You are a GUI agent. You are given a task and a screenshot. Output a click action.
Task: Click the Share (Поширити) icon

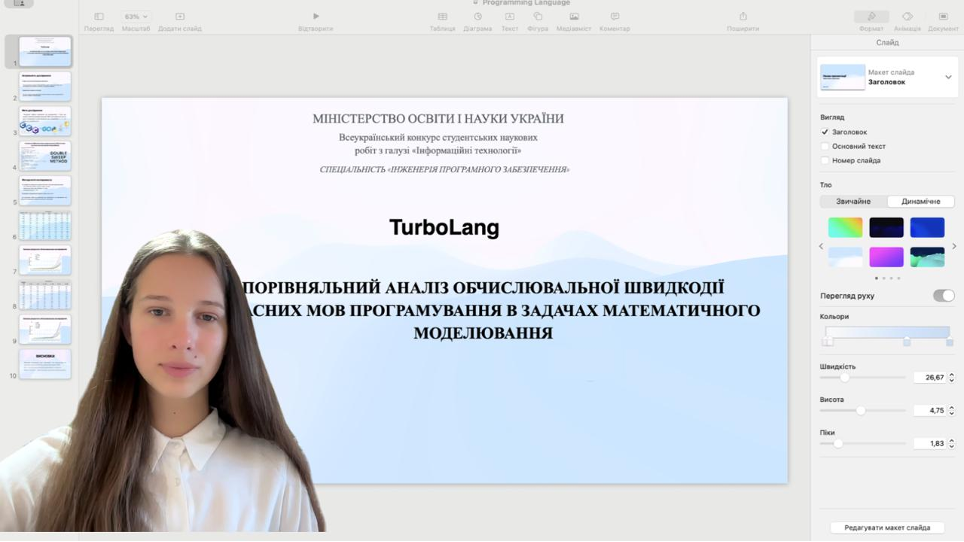743,17
